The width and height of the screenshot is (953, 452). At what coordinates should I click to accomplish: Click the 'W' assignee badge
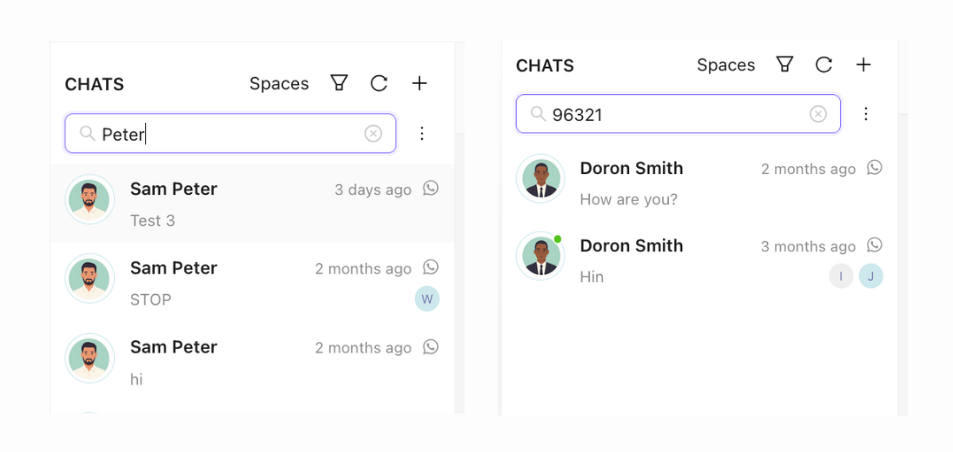click(427, 298)
